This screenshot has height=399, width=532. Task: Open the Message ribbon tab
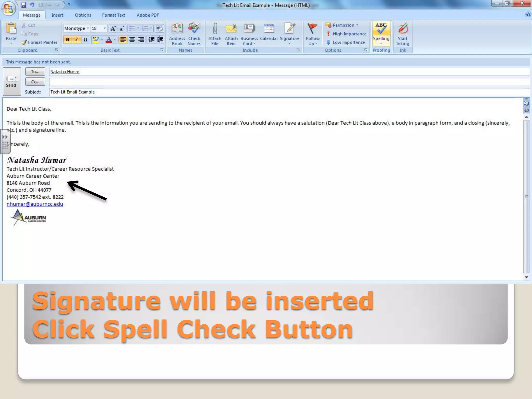pyautogui.click(x=32, y=15)
